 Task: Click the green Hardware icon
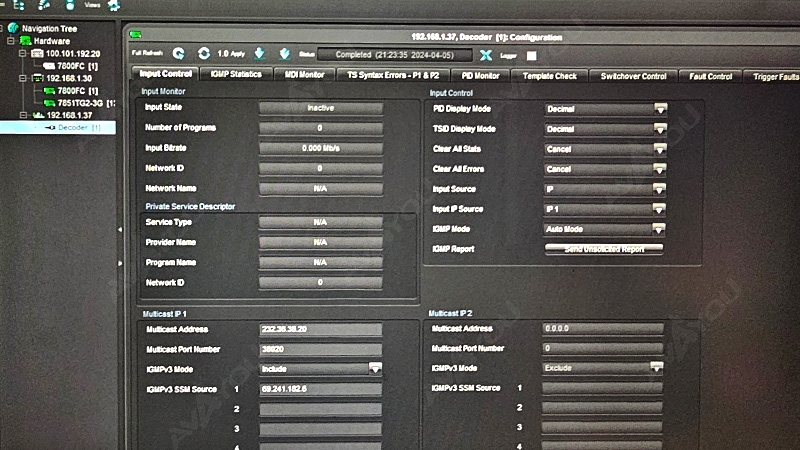click(x=26, y=41)
